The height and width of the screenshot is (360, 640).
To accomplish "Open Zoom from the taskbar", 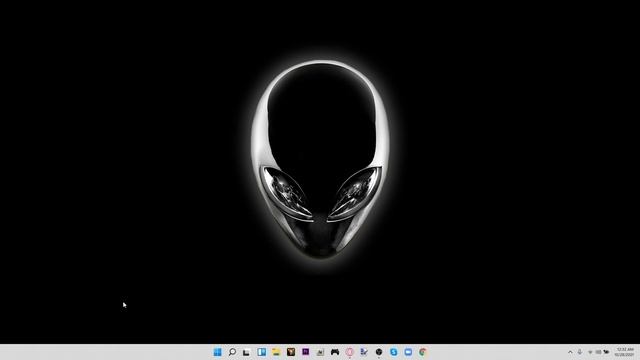I will pos(408,352).
